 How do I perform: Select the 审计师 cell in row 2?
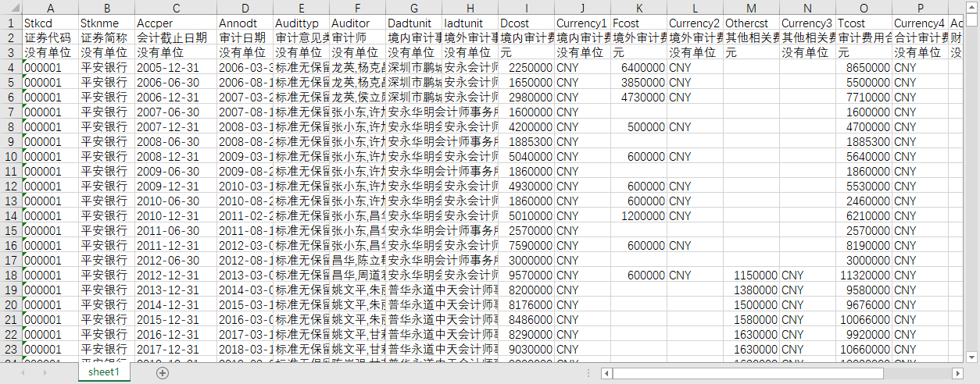tap(357, 37)
